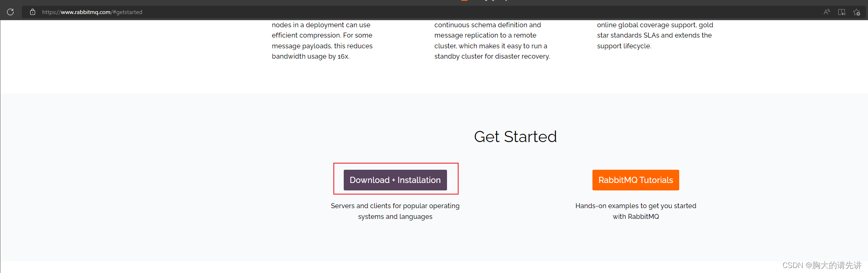Open the RabbitMQ Tutorials button

pyautogui.click(x=636, y=180)
